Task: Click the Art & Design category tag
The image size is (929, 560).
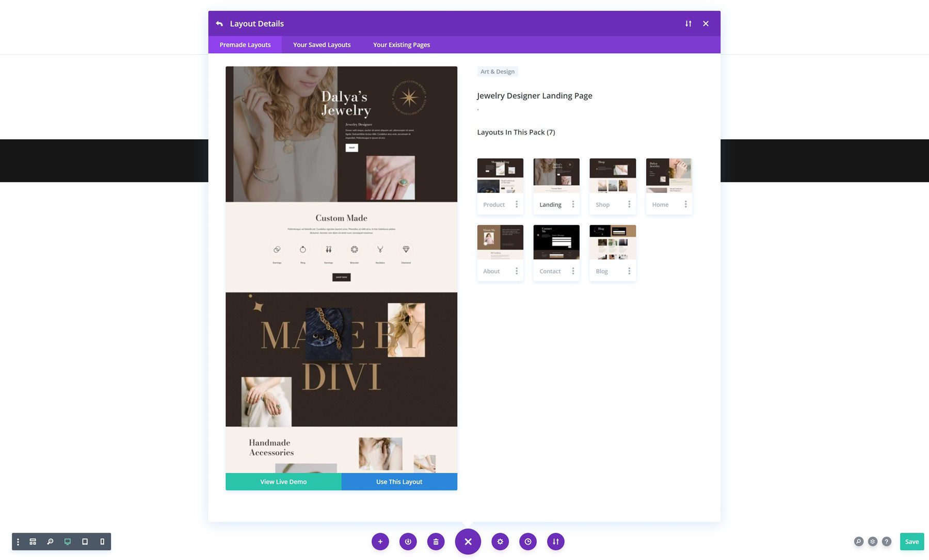Action: click(497, 71)
